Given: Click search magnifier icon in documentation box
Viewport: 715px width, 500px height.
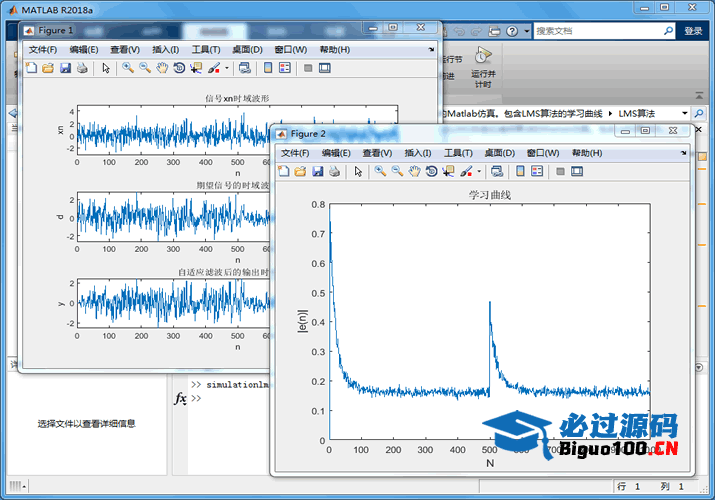Looking at the screenshot, I should [x=668, y=31].
